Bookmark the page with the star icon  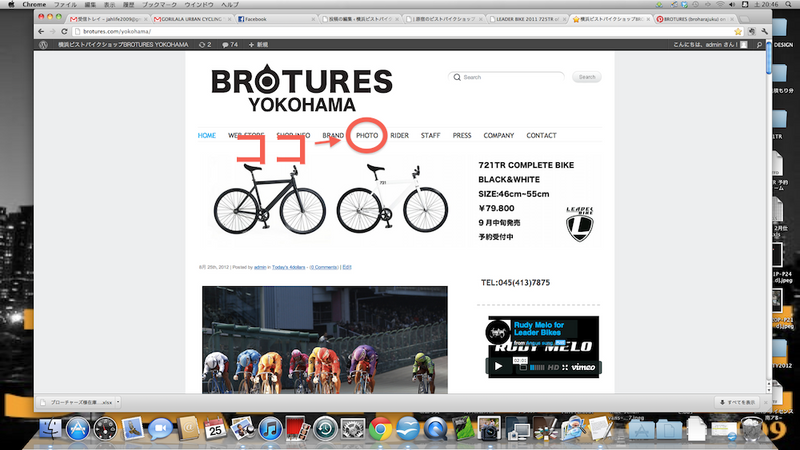coord(738,32)
